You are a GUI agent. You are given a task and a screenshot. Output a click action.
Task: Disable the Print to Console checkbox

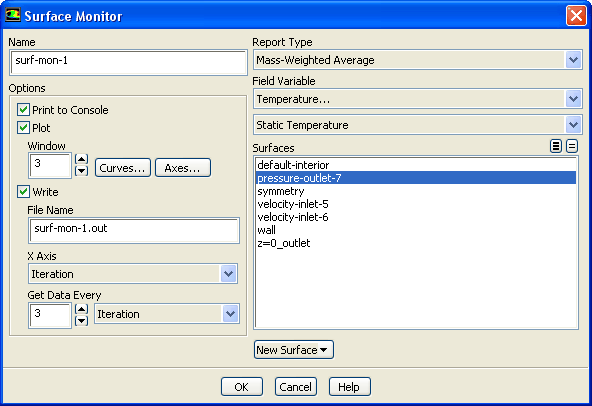[23, 110]
